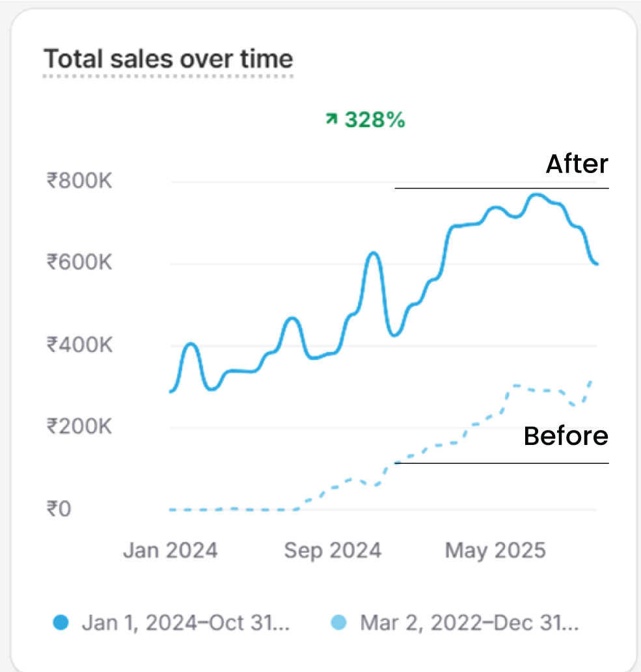641x672 pixels.
Task: Click the Sep 2024 x-axis label
Action: 332,551
